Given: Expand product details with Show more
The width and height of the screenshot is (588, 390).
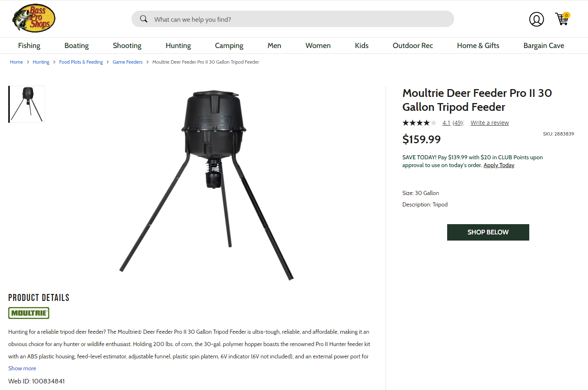Looking at the screenshot, I should (22, 368).
